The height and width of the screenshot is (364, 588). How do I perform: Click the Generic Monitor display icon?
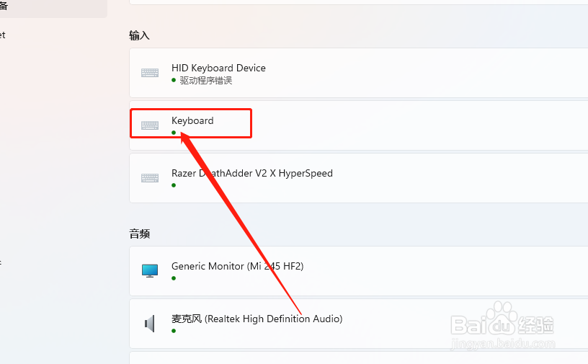coord(150,270)
